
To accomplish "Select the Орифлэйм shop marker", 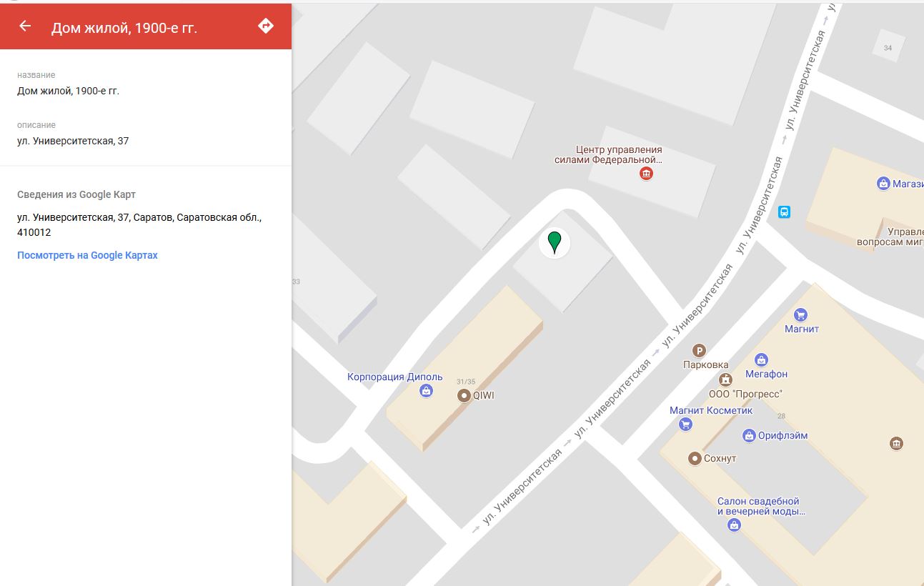I will (749, 435).
